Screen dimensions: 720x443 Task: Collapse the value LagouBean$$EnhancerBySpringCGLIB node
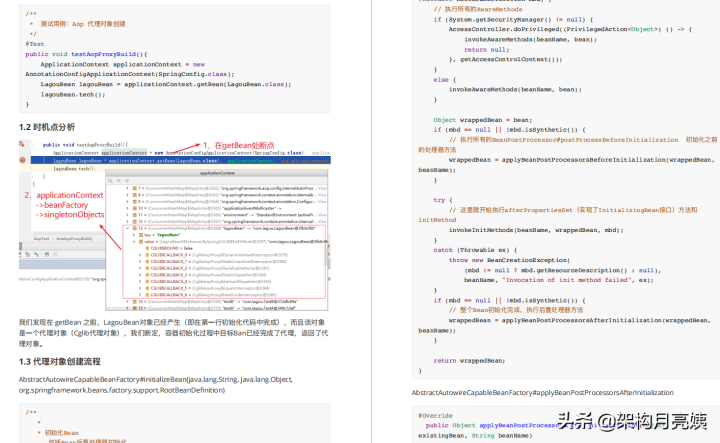coord(134,241)
